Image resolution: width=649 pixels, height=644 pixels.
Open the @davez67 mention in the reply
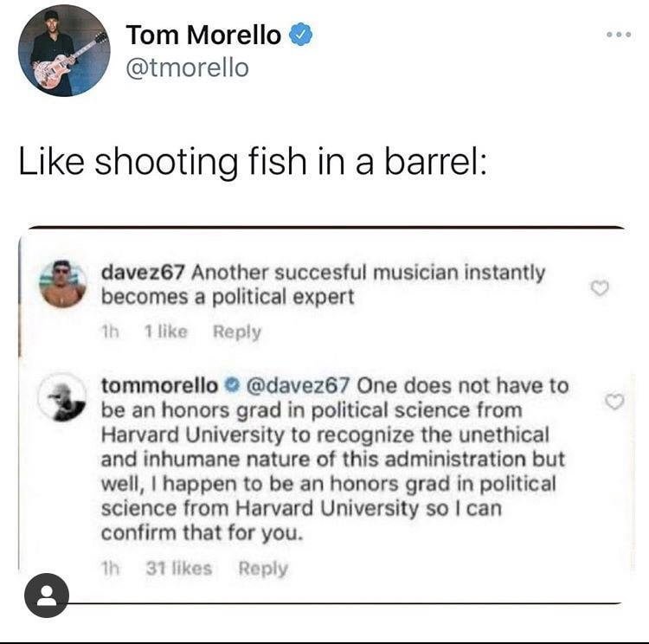pyautogui.click(x=299, y=385)
